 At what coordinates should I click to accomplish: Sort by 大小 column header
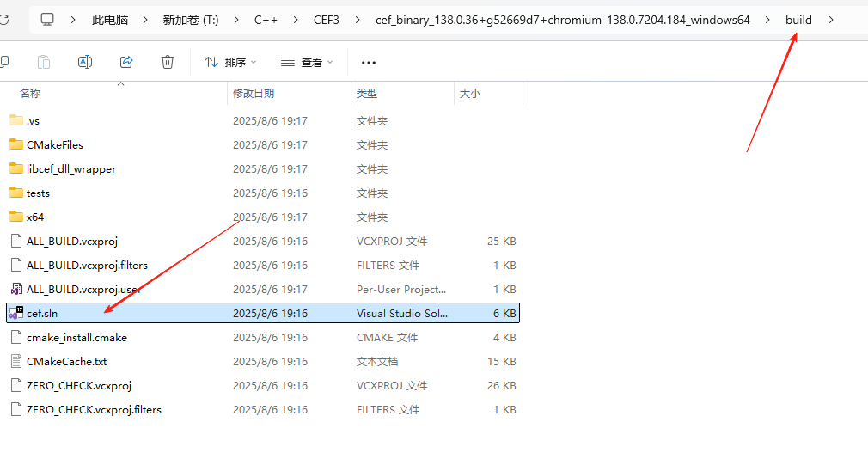[x=470, y=93]
